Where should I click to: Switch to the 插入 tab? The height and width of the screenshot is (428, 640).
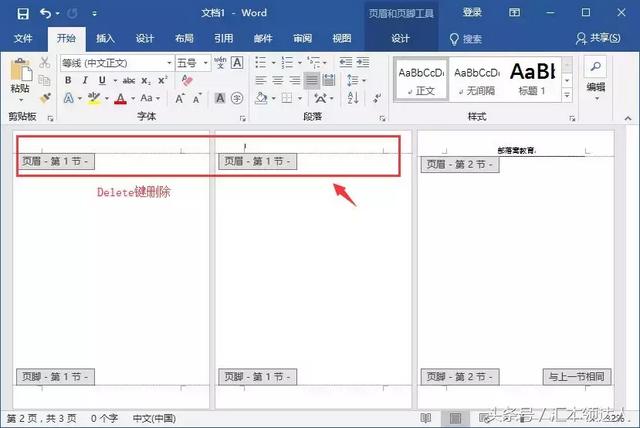(x=105, y=39)
